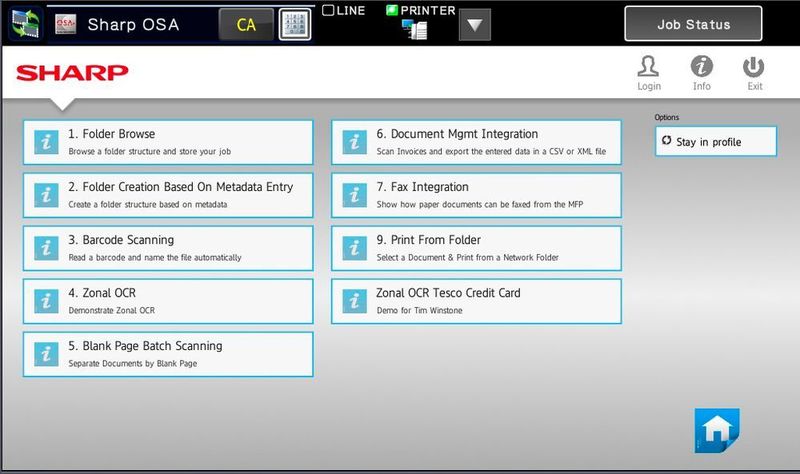Click the Job Status button
800x474 pixels.
[693, 24]
